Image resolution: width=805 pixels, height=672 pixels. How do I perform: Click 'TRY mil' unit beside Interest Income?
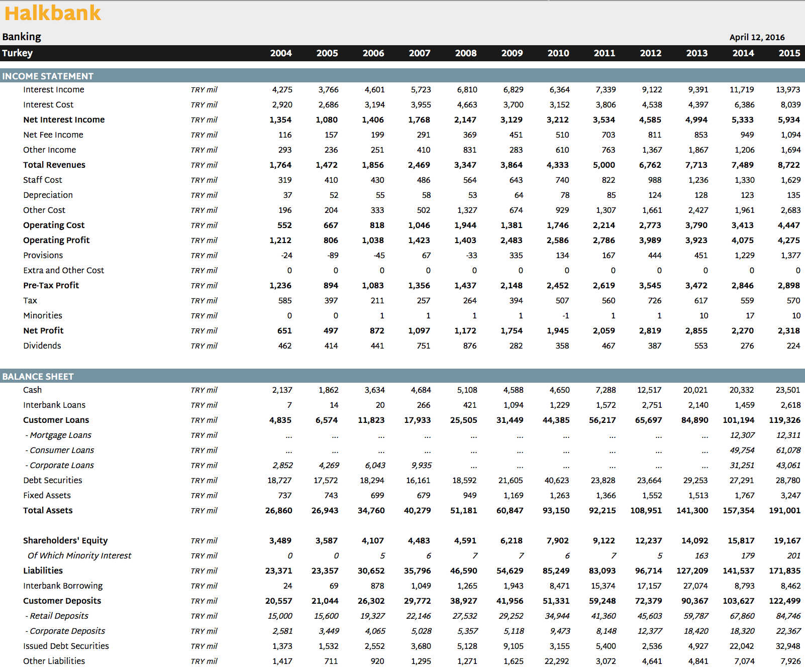click(204, 90)
